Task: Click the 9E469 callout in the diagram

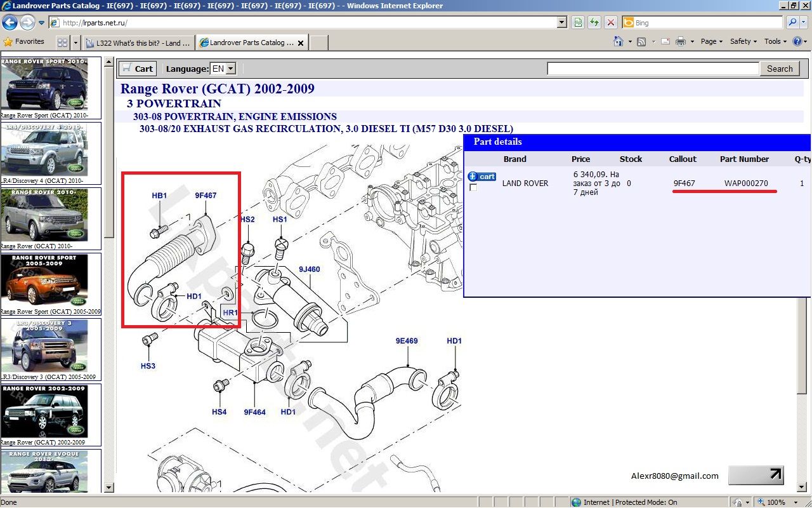Action: pyautogui.click(x=407, y=341)
